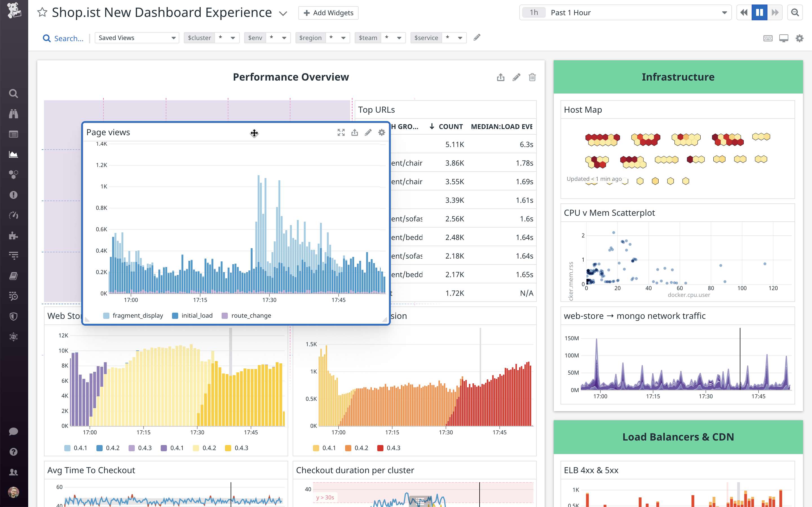Open the pencil edit icon on Performance Overview

(x=517, y=77)
